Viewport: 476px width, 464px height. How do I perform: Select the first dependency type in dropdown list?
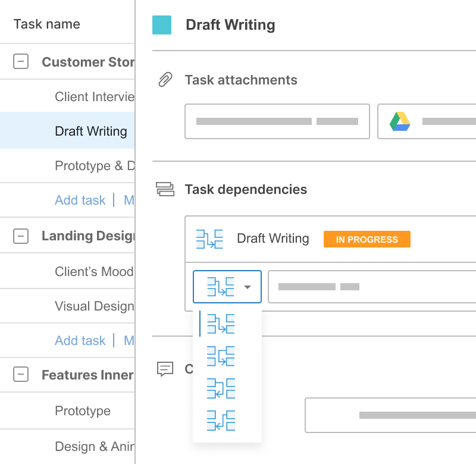(221, 324)
